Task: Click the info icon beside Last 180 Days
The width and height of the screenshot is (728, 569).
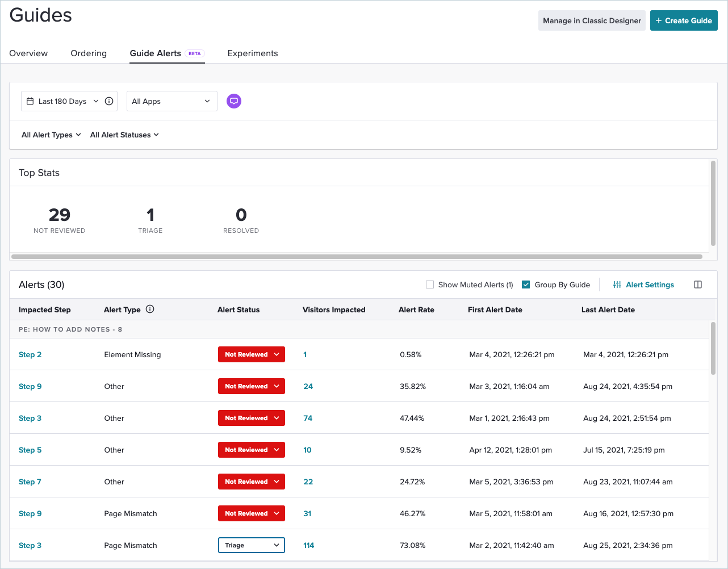Action: point(109,101)
